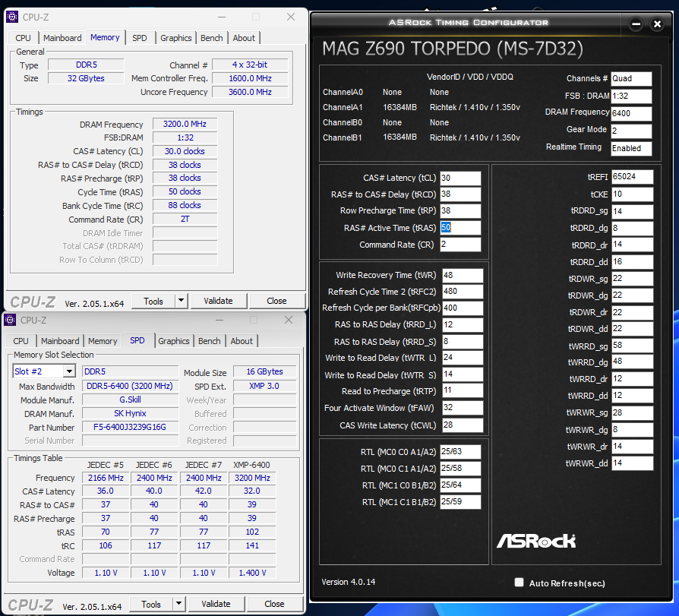Open the Bench tab in top CPU-Z window

[x=212, y=38]
